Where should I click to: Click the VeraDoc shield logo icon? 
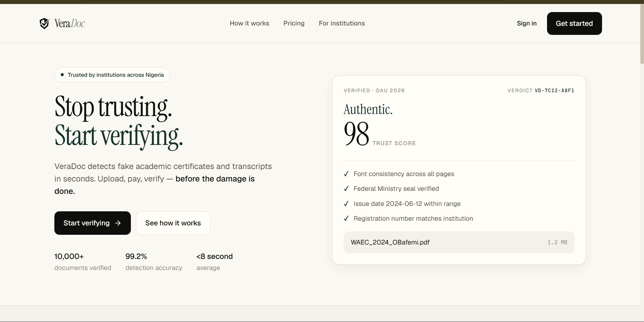click(45, 23)
